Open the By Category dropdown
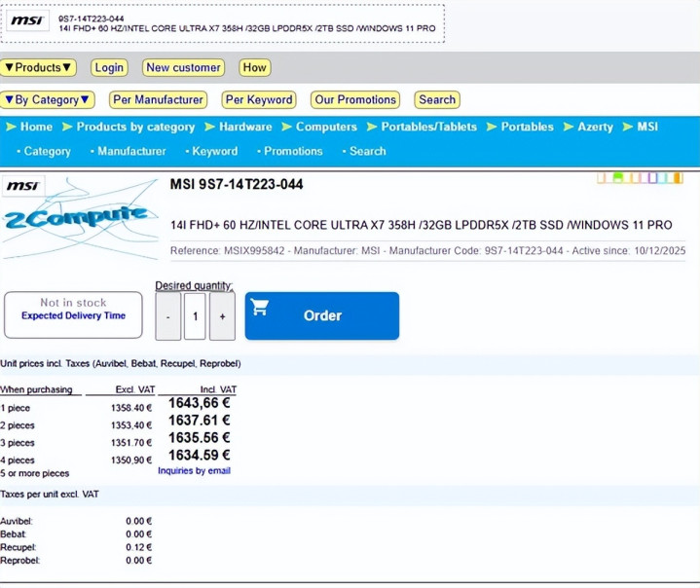The height and width of the screenshot is (588, 700). click(47, 99)
